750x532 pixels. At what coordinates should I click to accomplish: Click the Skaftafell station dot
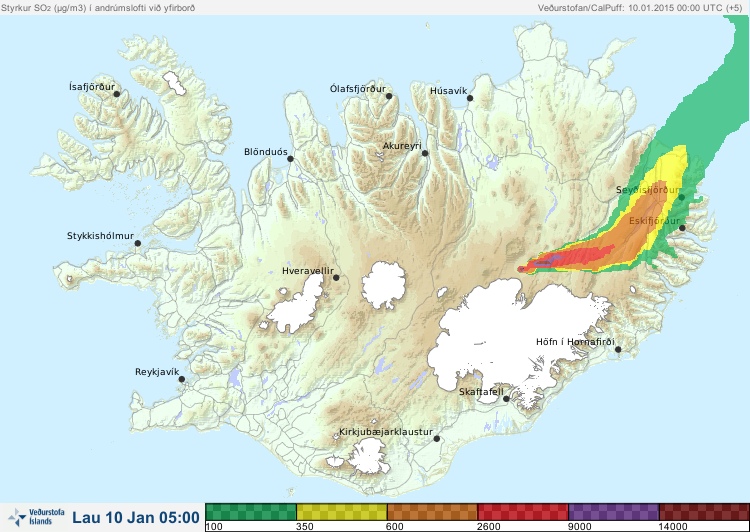click(506, 399)
